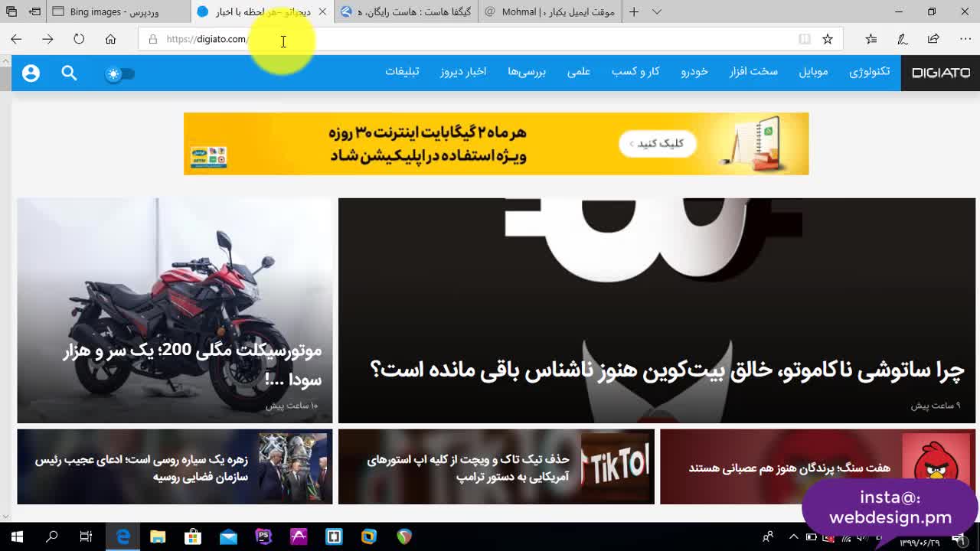980x551 pixels.
Task: Click the کلیک کنید banner button
Action: coord(657,143)
